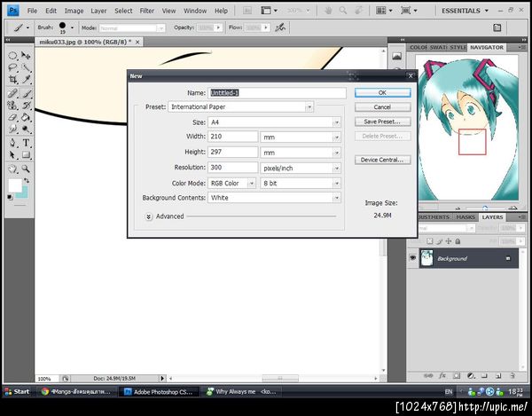Click the layer style fx icon

click(x=442, y=375)
